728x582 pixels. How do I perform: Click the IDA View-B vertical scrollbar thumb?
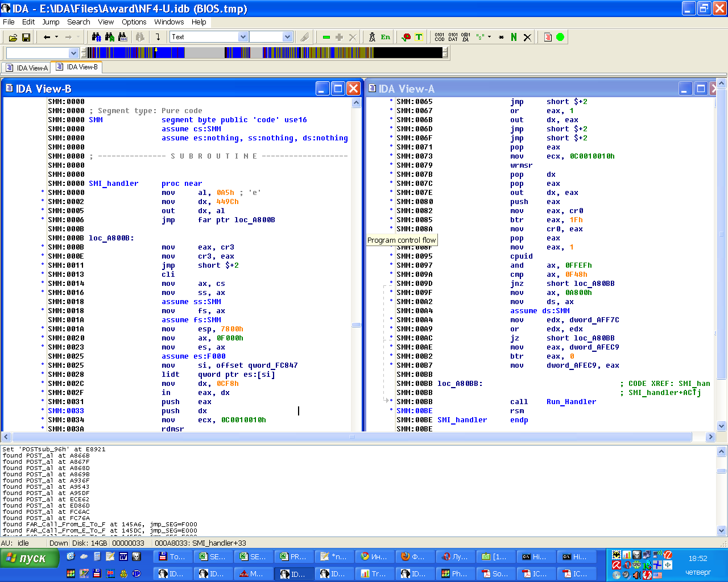tap(357, 325)
